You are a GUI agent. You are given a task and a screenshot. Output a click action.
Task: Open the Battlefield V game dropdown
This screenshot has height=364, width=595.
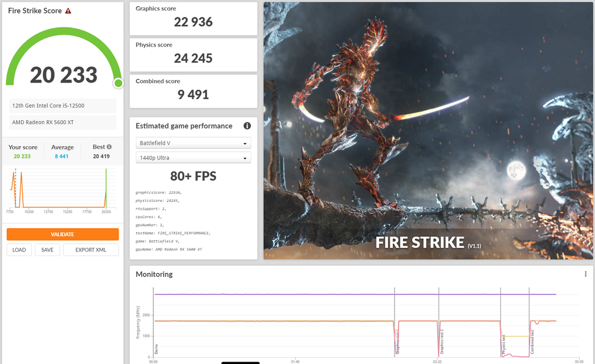coord(193,143)
